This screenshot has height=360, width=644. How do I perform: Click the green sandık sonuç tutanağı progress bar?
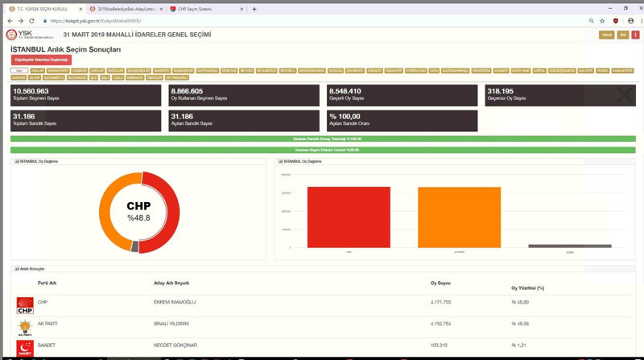click(x=323, y=139)
